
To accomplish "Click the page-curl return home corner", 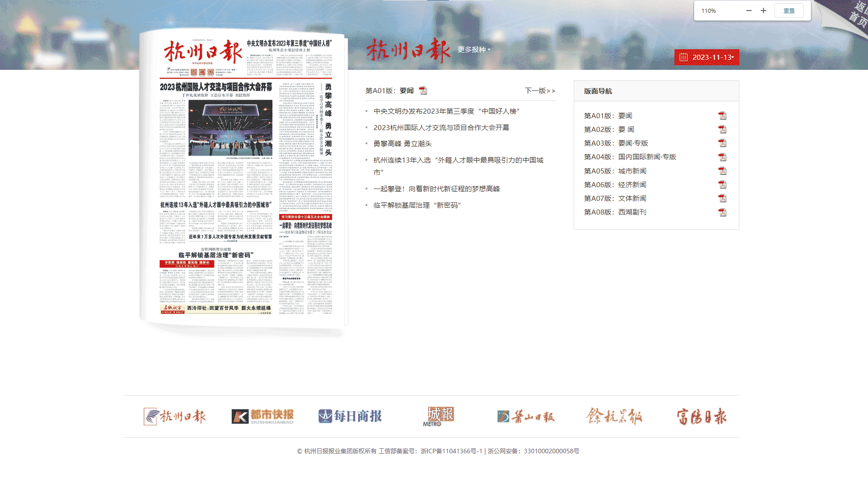I will click(x=849, y=16).
